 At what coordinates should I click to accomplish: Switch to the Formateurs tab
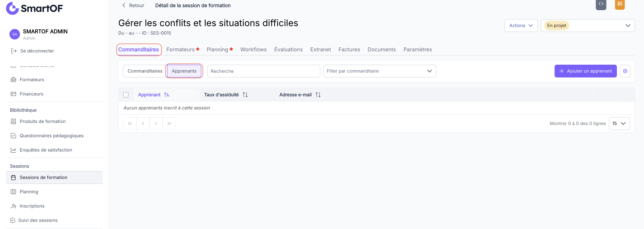181,49
